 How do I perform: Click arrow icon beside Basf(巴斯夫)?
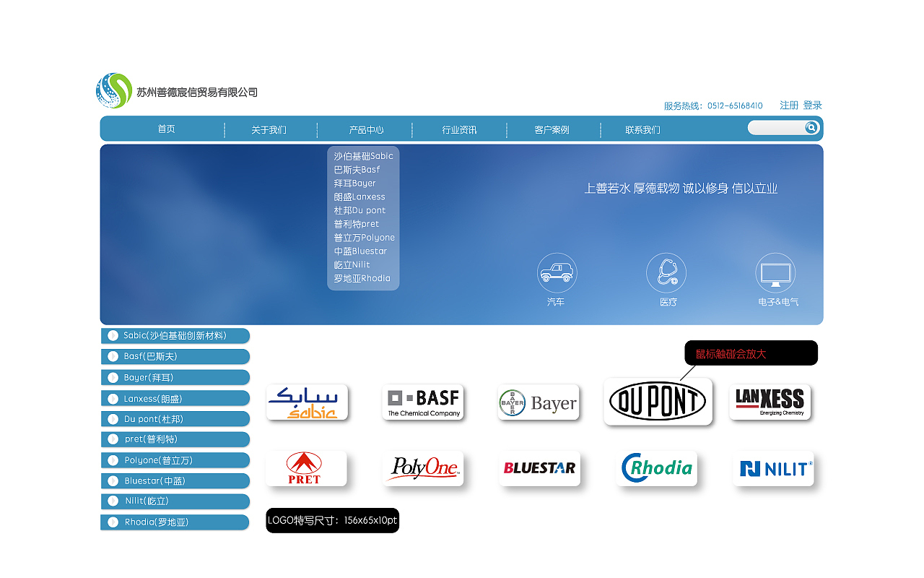[x=113, y=356]
